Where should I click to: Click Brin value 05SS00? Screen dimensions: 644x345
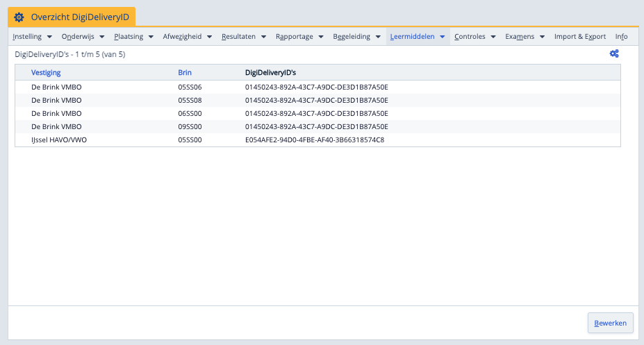[190, 140]
